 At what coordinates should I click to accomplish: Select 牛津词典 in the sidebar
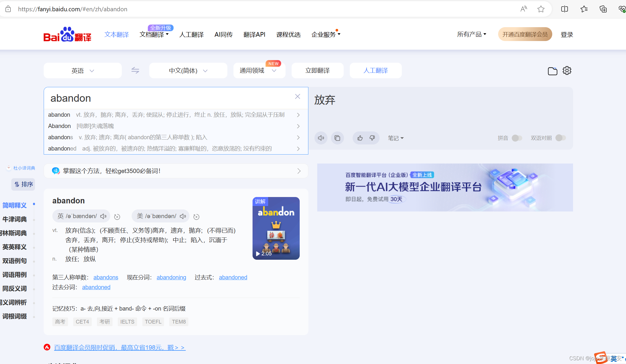coord(14,219)
